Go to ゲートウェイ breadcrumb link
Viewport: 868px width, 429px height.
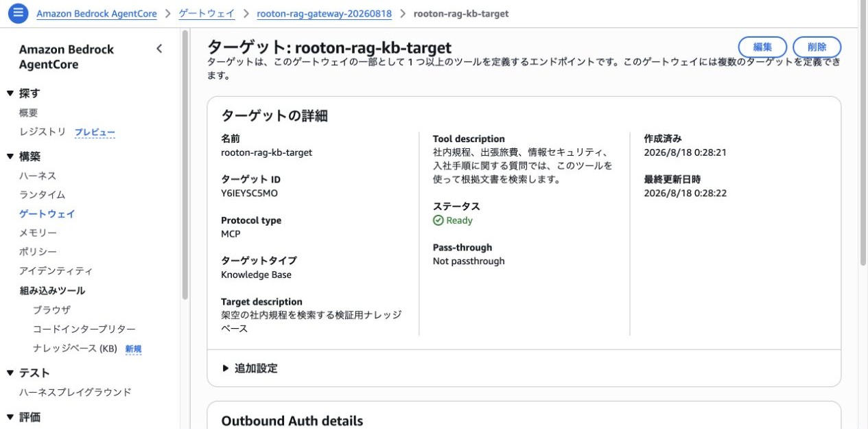tap(207, 14)
